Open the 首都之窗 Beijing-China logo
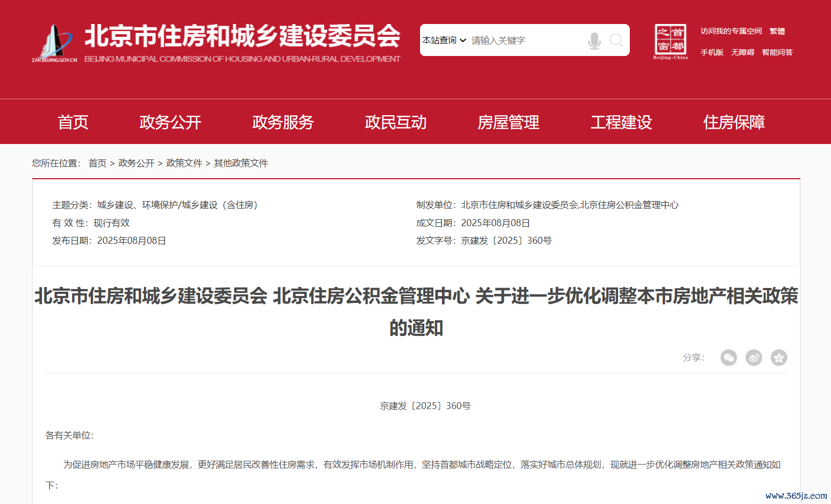831x504 pixels. tap(670, 42)
